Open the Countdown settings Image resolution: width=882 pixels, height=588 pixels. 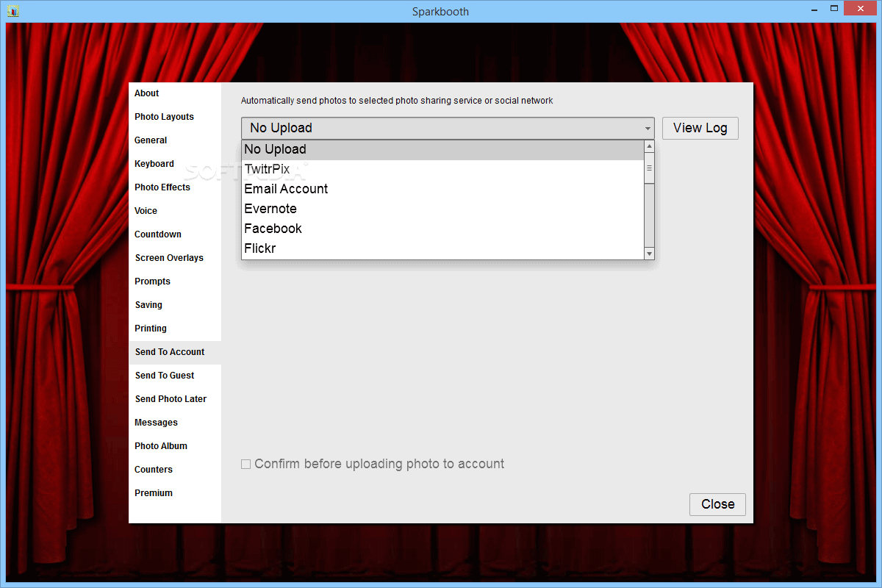coord(175,234)
